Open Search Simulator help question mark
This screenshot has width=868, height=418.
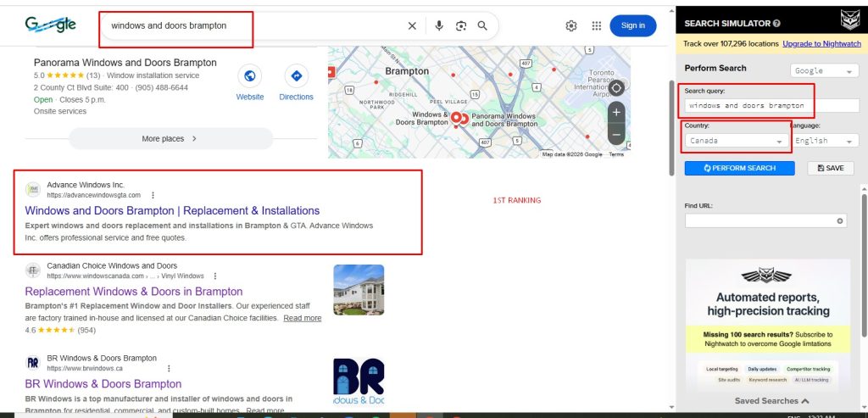[x=776, y=24]
